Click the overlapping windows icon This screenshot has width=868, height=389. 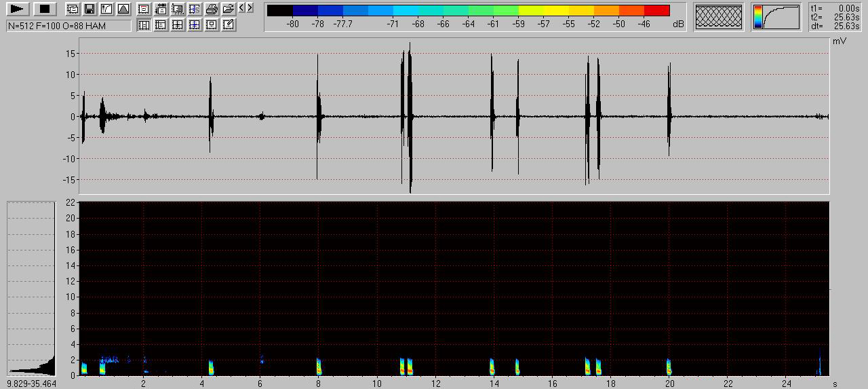[x=73, y=9]
